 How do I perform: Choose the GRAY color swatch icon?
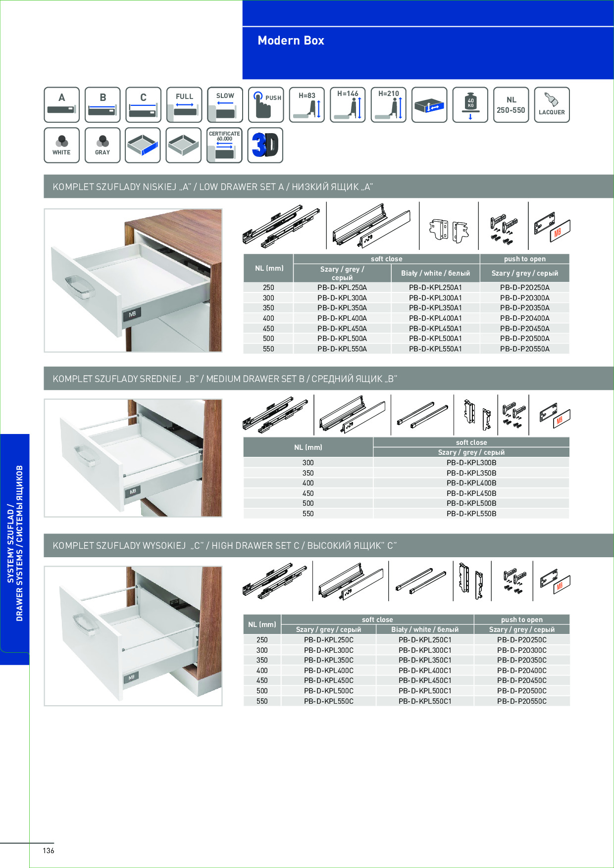tap(102, 145)
